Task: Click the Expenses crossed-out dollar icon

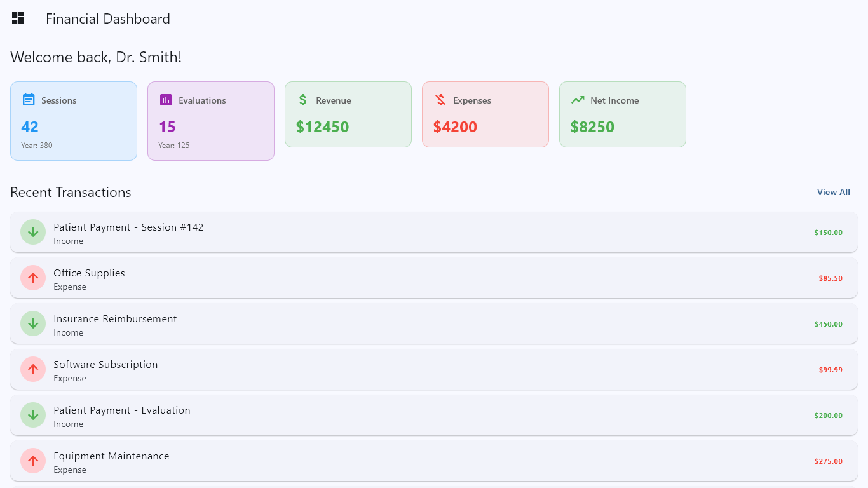Action: click(440, 100)
